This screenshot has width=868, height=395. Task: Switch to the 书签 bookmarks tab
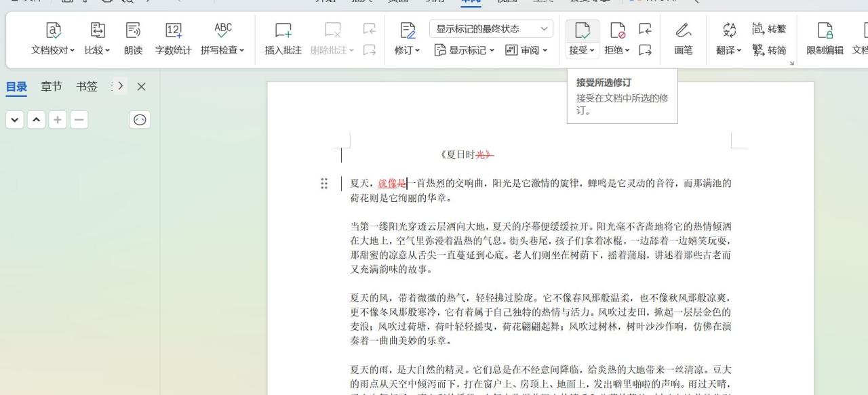click(87, 86)
